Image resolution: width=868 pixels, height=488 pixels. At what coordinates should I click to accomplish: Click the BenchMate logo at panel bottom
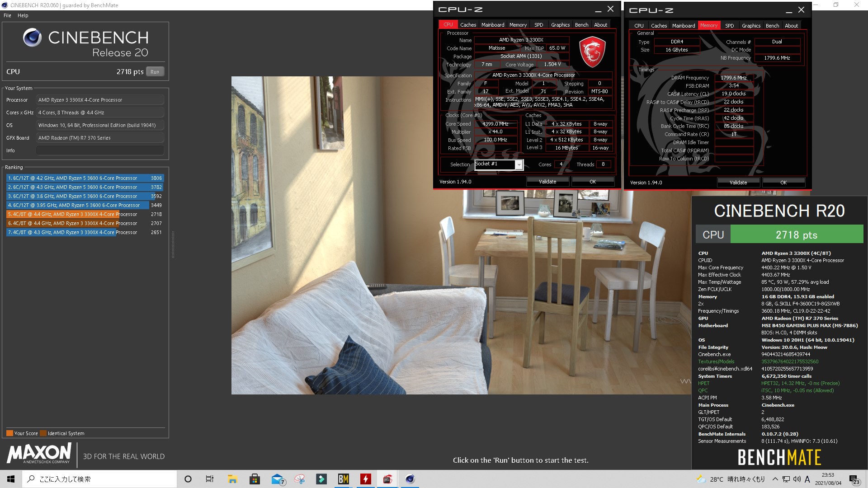(x=779, y=457)
